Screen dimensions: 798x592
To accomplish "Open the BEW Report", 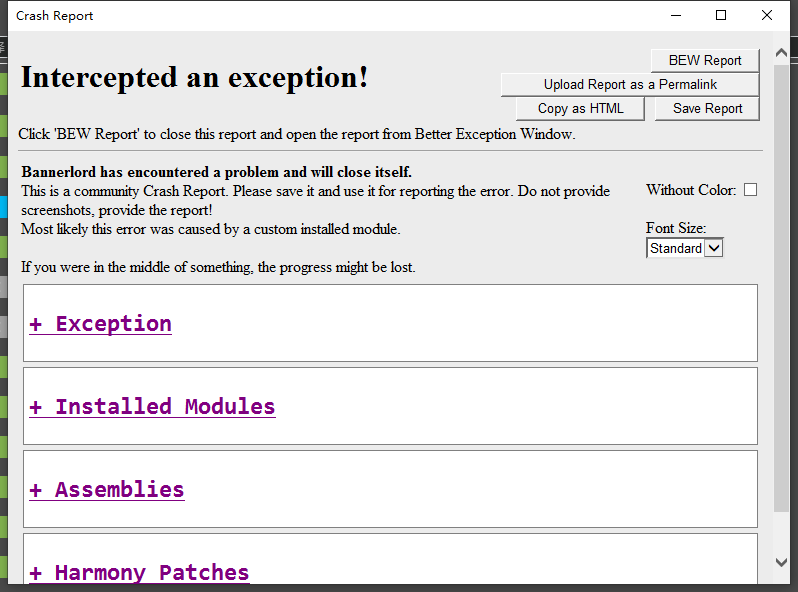I will click(x=705, y=61).
